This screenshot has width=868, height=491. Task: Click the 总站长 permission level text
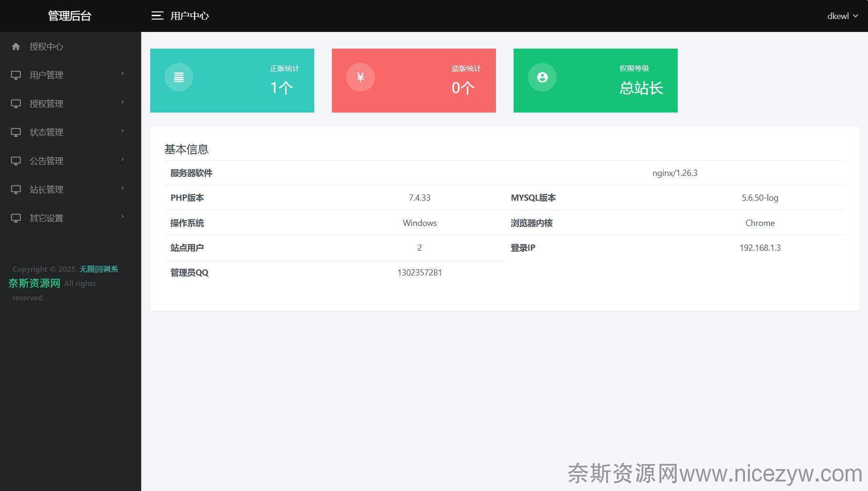641,88
